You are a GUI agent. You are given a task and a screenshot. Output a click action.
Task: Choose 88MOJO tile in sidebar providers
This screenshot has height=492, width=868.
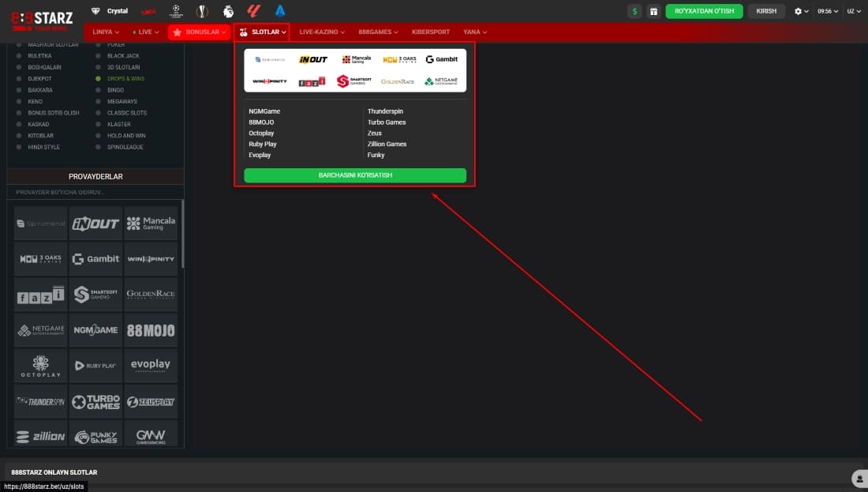[x=152, y=330]
